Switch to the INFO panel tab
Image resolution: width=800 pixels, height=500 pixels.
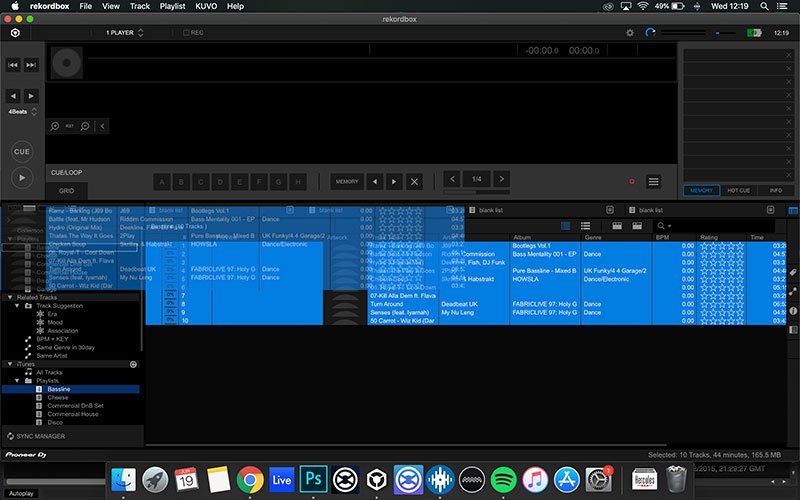point(776,190)
